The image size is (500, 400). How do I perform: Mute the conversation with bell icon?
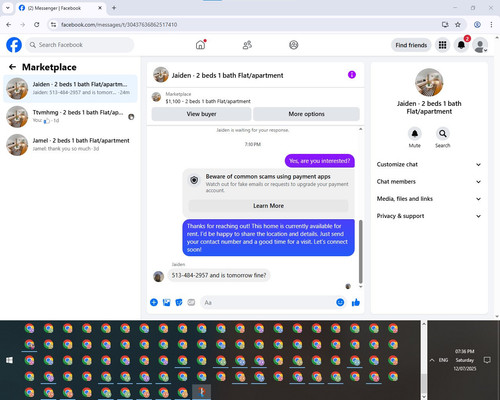(x=415, y=134)
